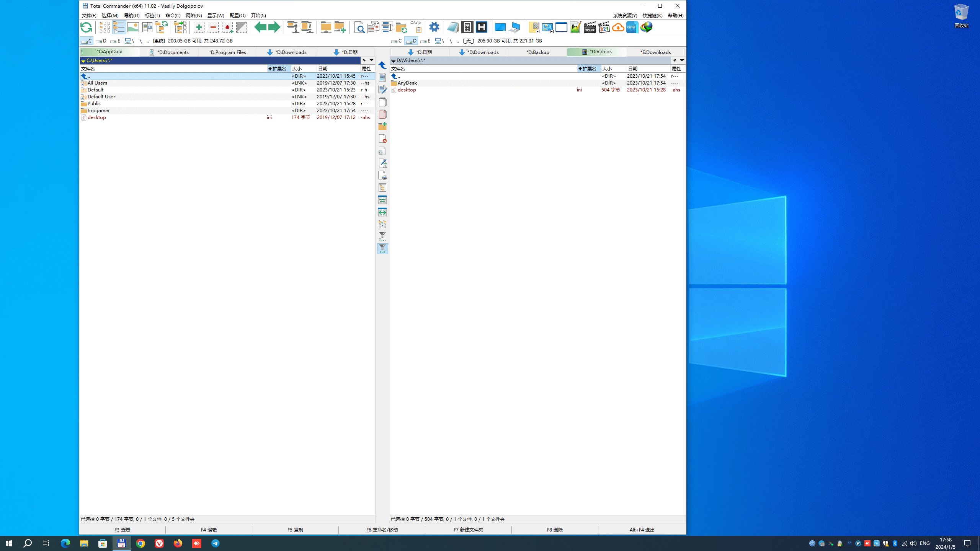Open left panel directory history dropdown arrow

click(371, 60)
